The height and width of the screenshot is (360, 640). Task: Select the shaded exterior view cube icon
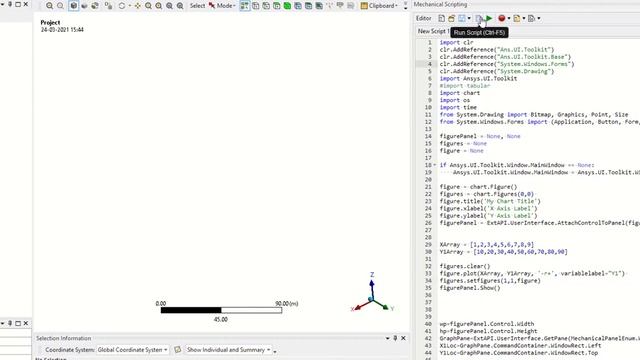pyautogui.click(x=73, y=6)
